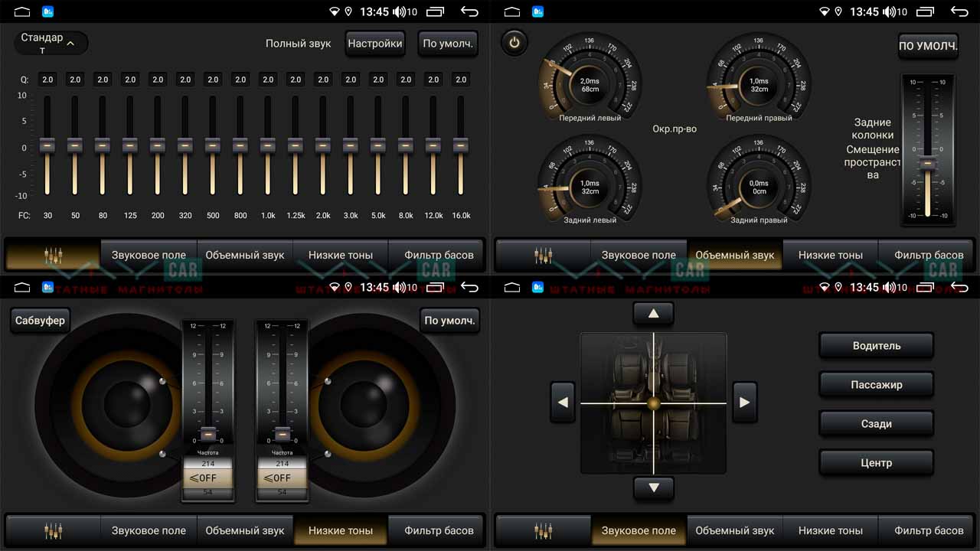Choose the Водитель listening position
Image resolution: width=980 pixels, height=551 pixels.
[876, 346]
